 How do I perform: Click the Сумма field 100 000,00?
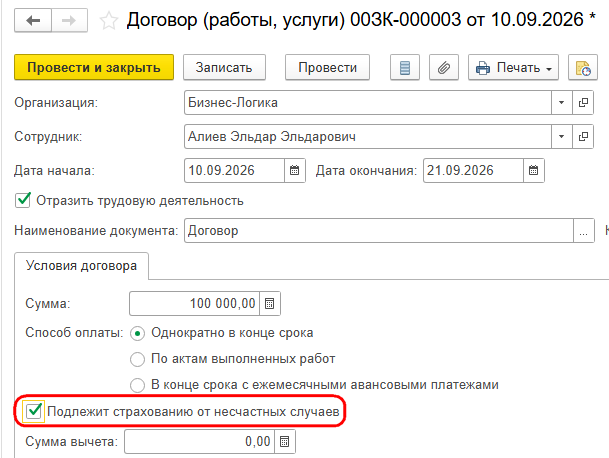point(194,303)
